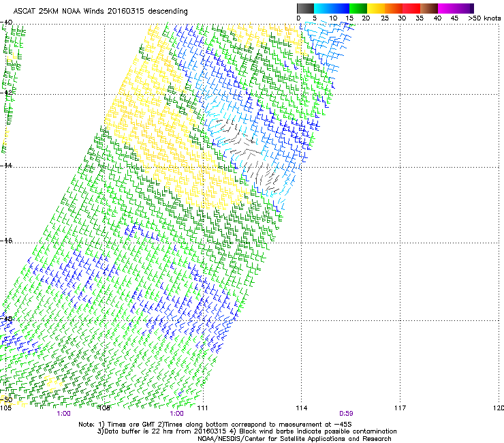Viewport: 504px width, 443px height.
Task: Click the '111' longitude label
Action: click(x=202, y=408)
